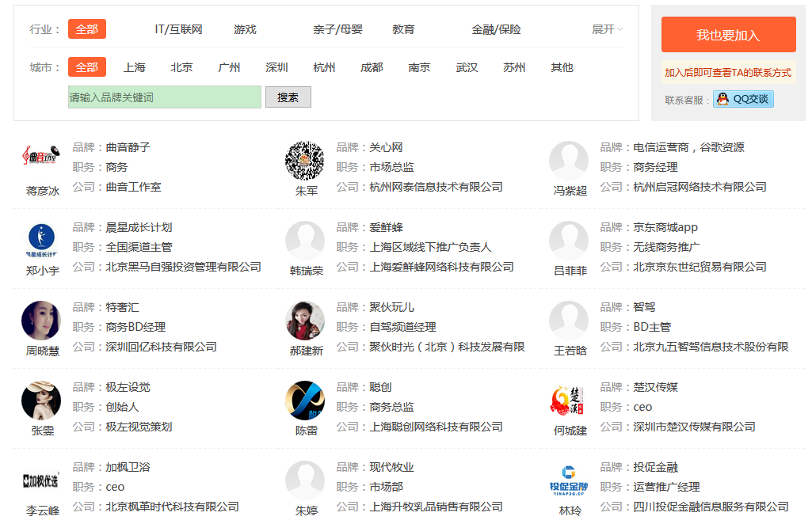Click 陈雷's 聪创 logo avatar
Image resolution: width=812 pixels, height=524 pixels.
[x=305, y=401]
